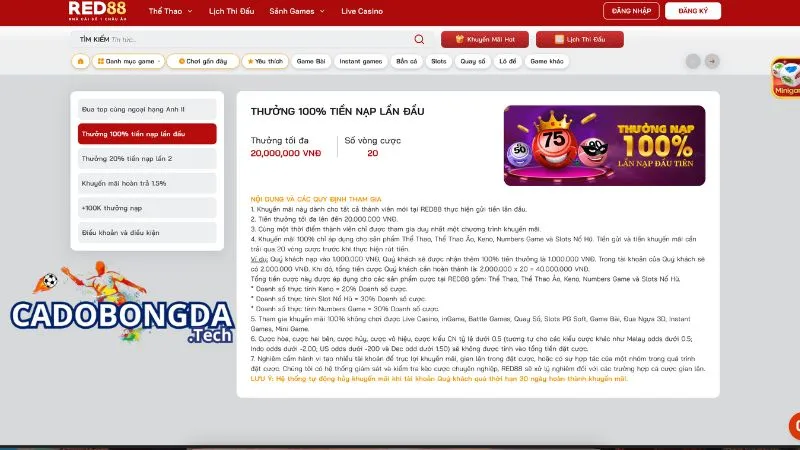Click the RED88 logo
The width and height of the screenshot is (800, 450).
point(97,11)
